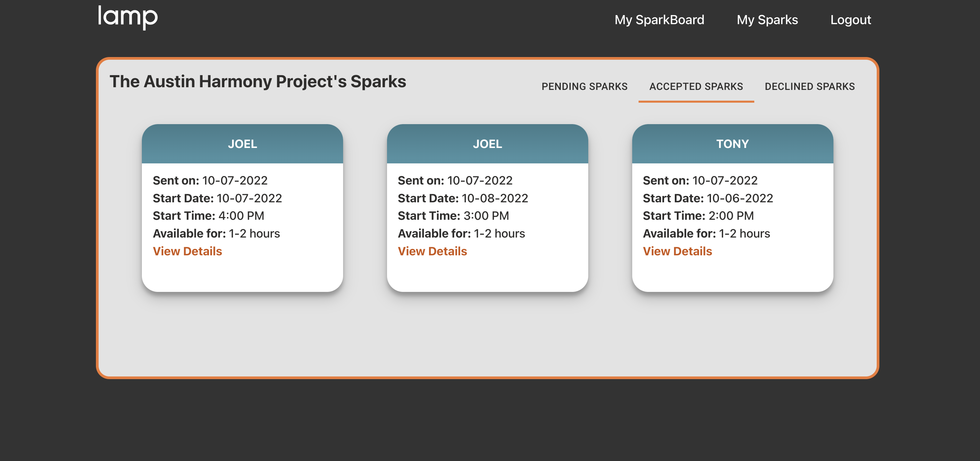The image size is (980, 461).
Task: Click the first JOEL card header
Action: click(243, 144)
